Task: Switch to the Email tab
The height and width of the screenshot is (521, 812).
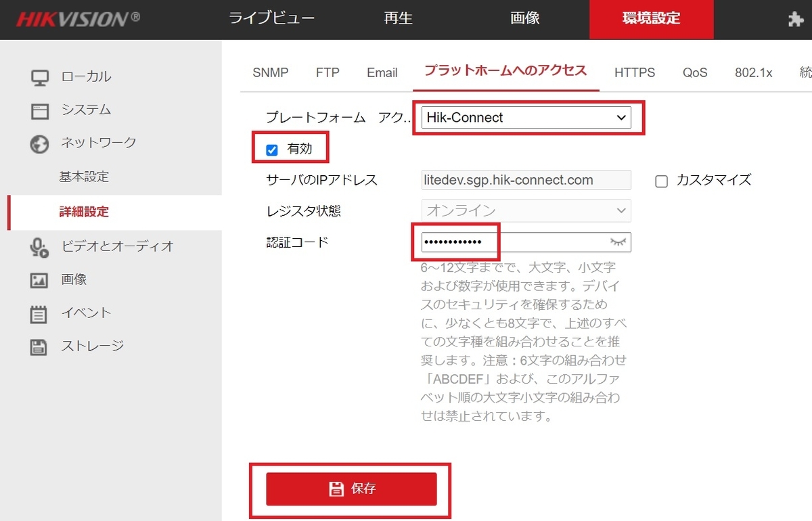Action: [382, 73]
